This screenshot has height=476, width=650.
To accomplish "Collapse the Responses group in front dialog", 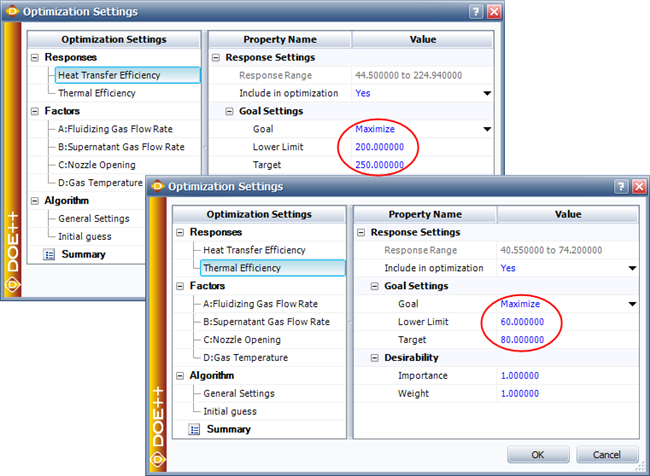I will tap(180, 232).
